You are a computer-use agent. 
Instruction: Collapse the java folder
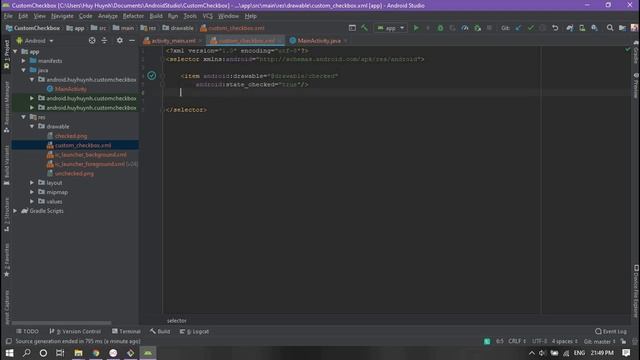pos(24,70)
